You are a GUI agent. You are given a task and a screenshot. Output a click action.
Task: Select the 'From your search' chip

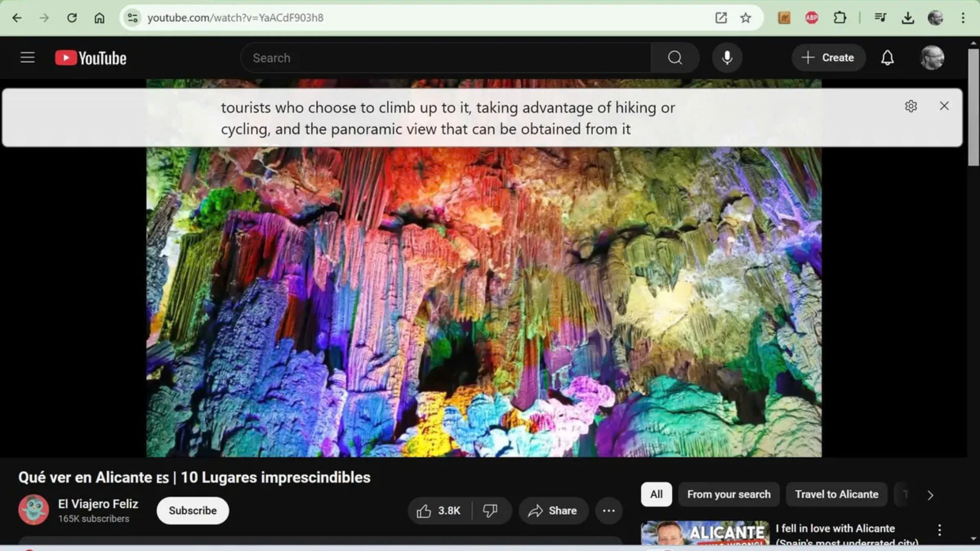[728, 494]
